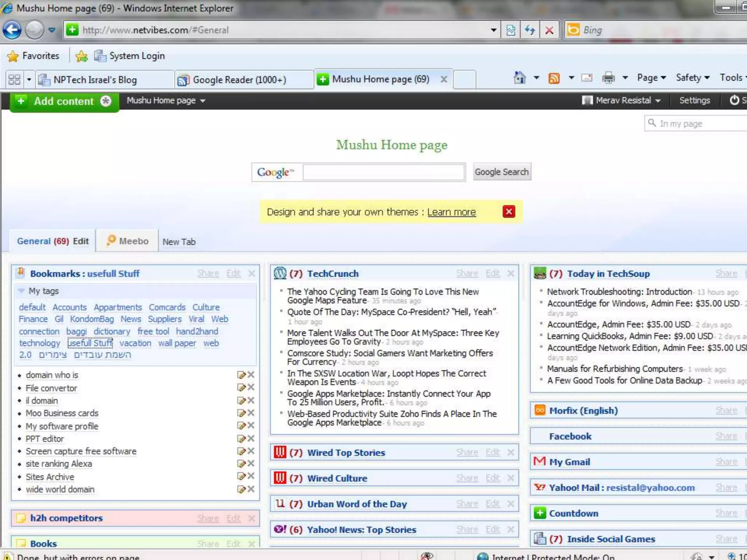Close the Bookmarks usefull Stuff widget
This screenshot has width=747, height=560.
pyautogui.click(x=252, y=273)
